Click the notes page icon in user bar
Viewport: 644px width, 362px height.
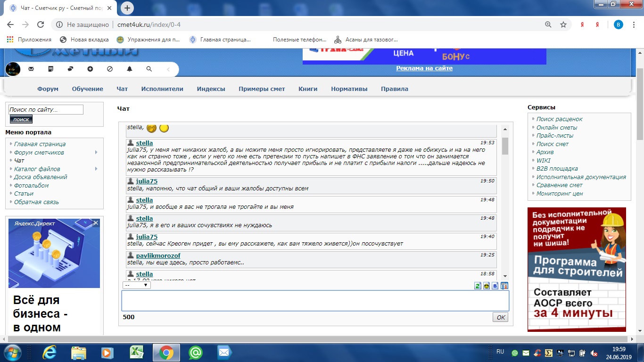tap(51, 69)
